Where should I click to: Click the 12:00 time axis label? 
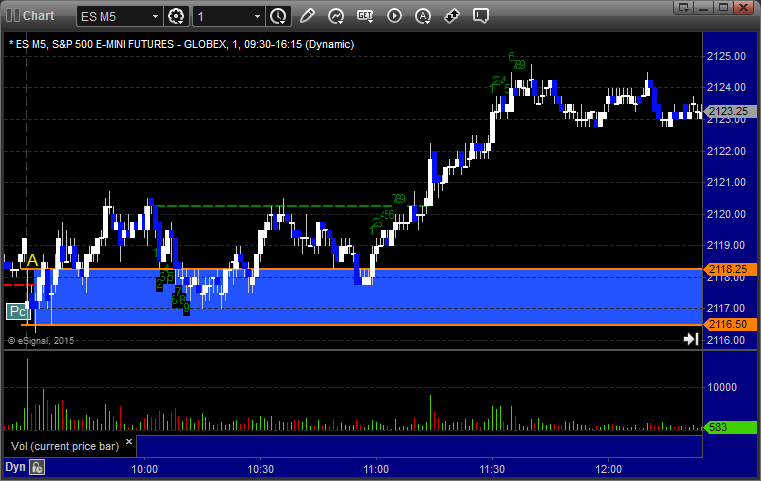coord(608,469)
